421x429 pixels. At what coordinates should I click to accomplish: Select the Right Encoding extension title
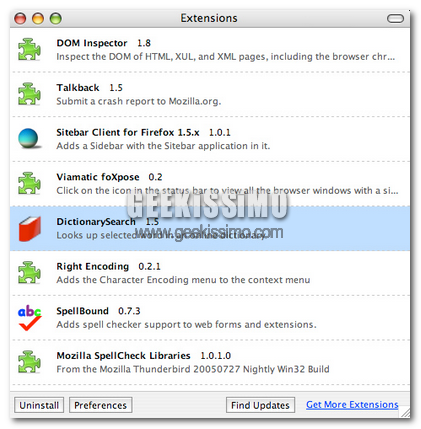(x=92, y=266)
